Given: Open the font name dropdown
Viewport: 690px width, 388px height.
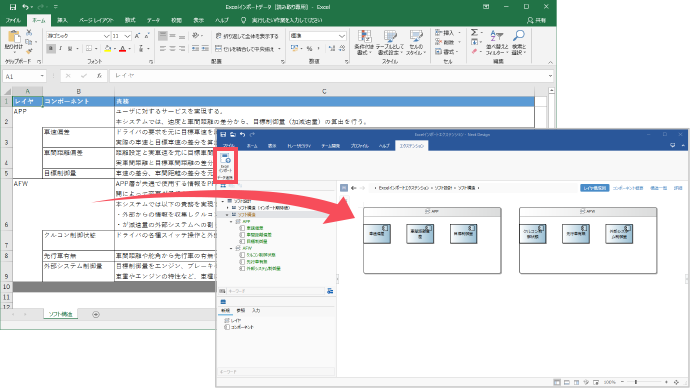Looking at the screenshot, I should [106, 36].
